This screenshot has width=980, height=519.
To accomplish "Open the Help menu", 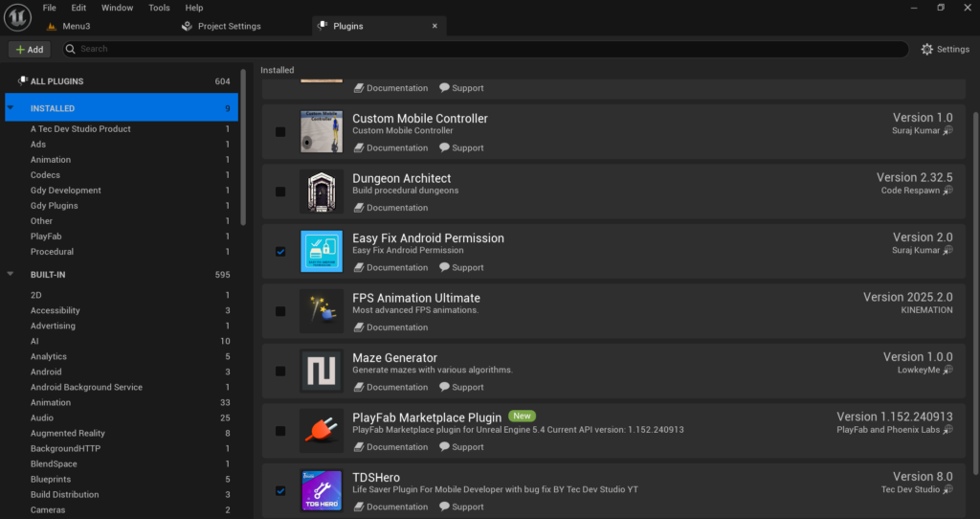I will click(194, 8).
